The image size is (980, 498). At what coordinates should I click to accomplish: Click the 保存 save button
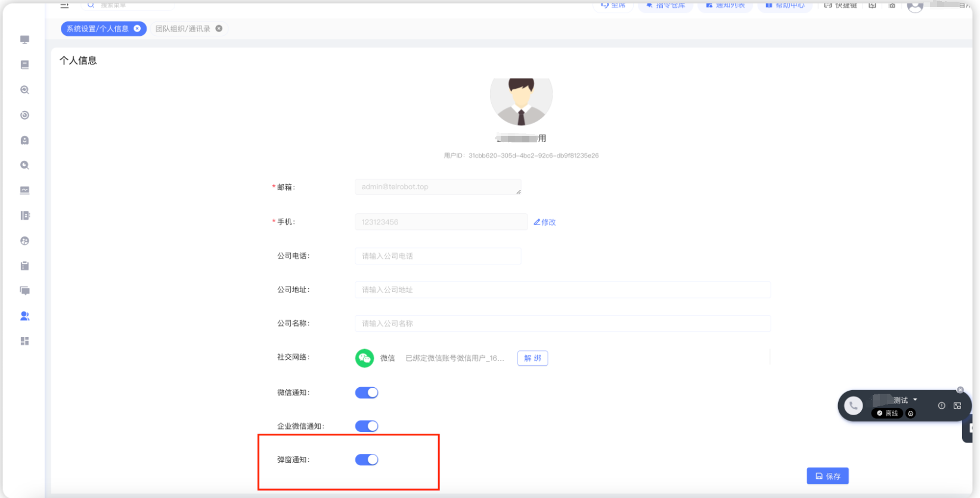tap(827, 476)
